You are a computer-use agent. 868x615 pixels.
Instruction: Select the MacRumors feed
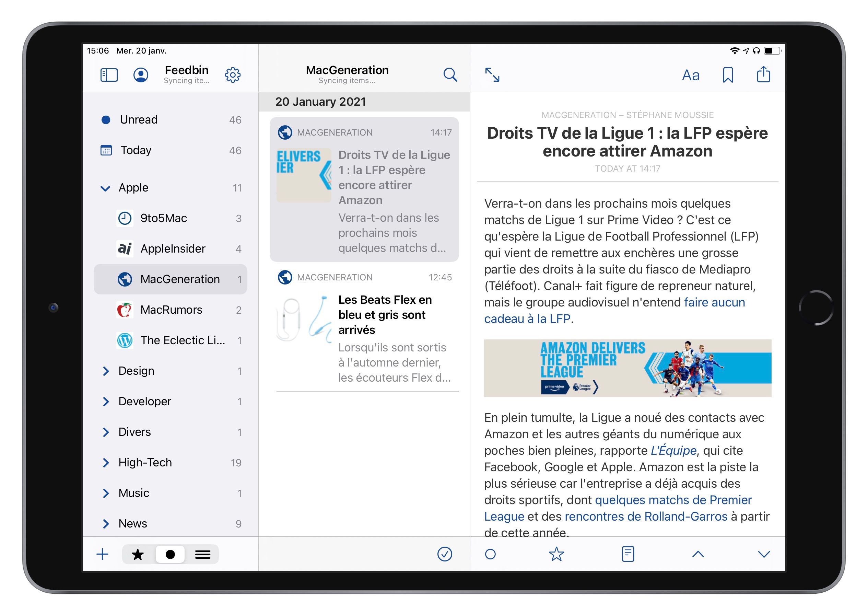pyautogui.click(x=171, y=310)
